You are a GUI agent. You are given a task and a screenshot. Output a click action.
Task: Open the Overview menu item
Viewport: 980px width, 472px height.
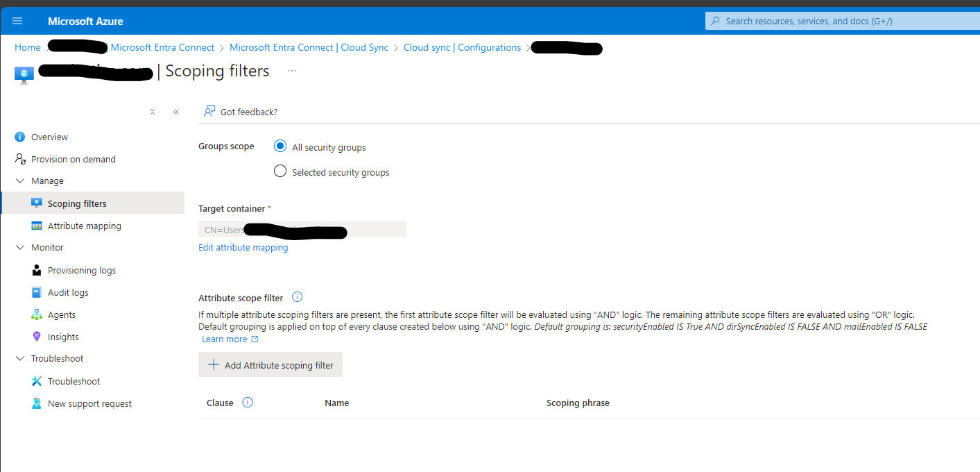pos(49,137)
